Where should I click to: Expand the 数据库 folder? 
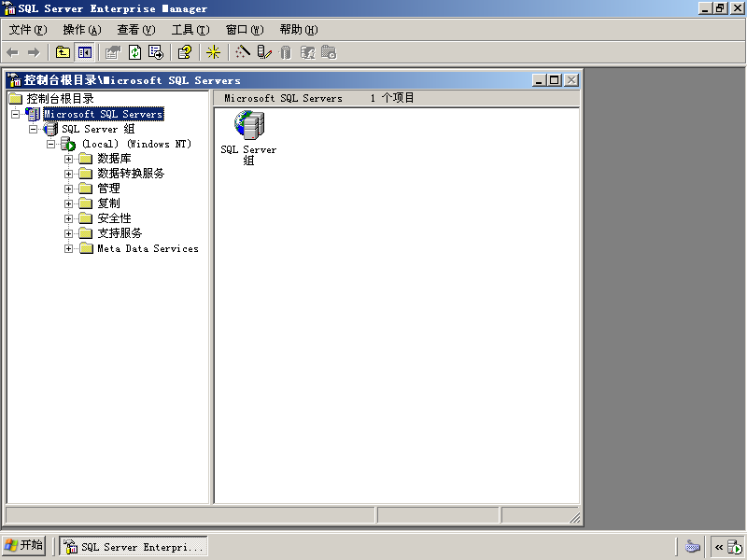[68, 159]
